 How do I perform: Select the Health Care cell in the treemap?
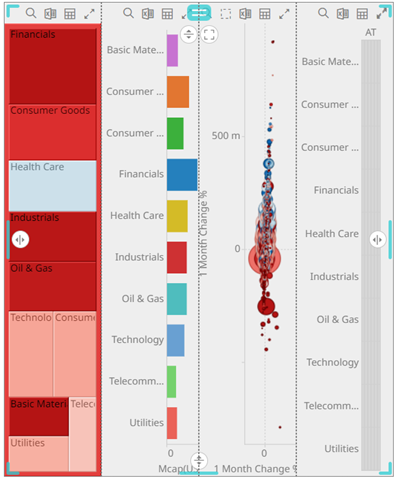click(x=53, y=186)
